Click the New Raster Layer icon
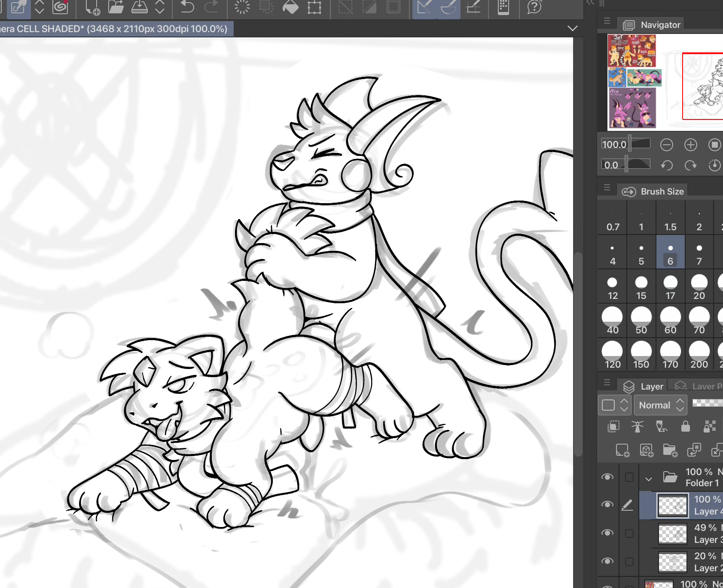723x588 pixels. (x=622, y=450)
